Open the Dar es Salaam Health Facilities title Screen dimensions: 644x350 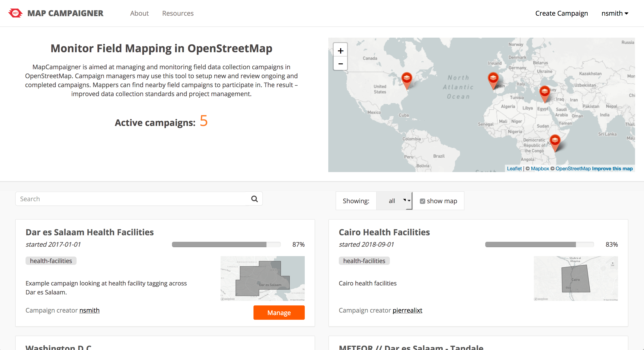(x=90, y=232)
